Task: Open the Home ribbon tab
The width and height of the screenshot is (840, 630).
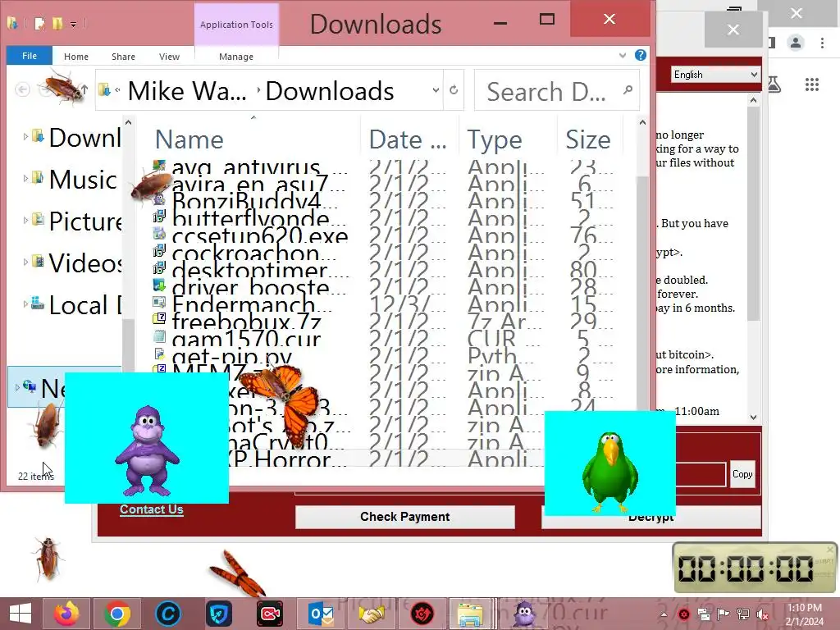Action: (76, 57)
